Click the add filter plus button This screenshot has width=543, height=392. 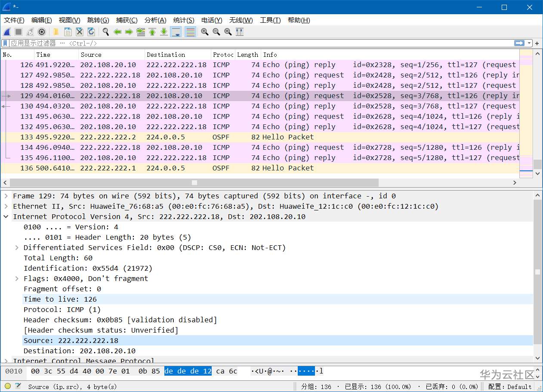[x=537, y=43]
